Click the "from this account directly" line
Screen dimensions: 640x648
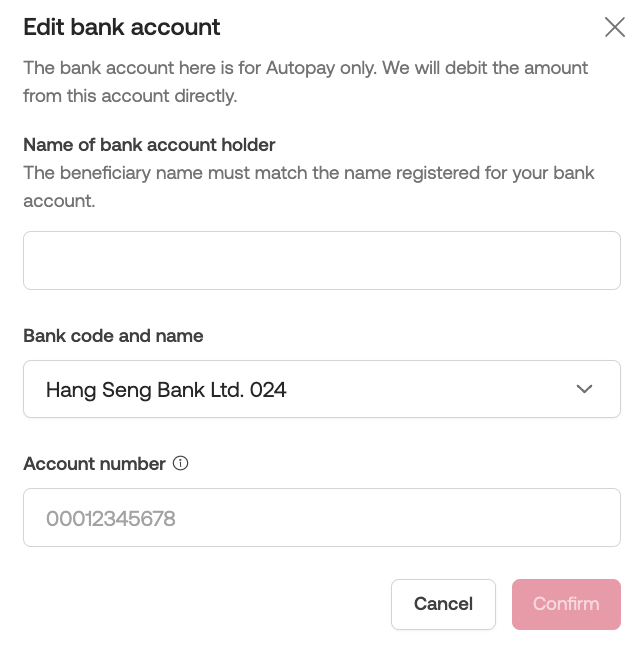[129, 96]
